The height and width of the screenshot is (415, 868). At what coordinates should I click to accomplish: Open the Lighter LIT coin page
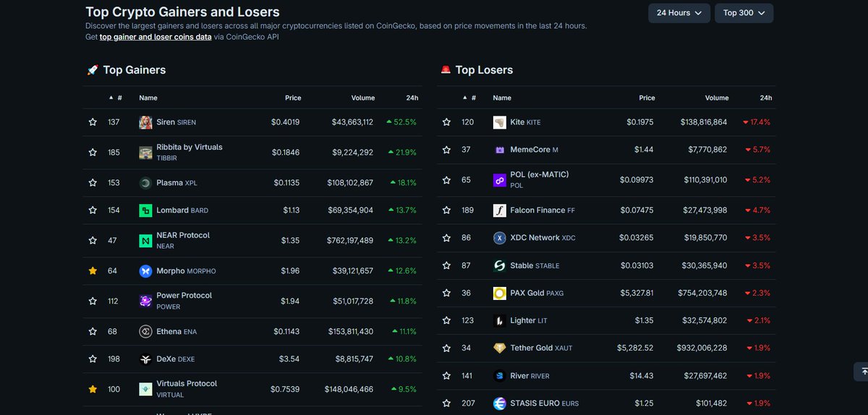(529, 320)
